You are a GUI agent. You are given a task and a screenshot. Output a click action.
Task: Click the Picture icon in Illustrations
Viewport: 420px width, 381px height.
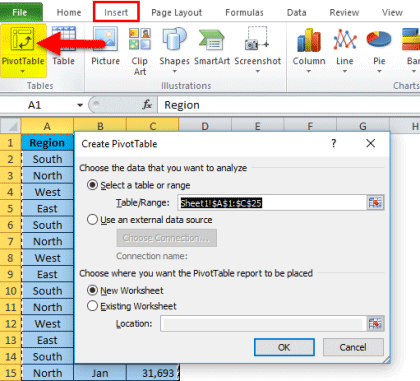point(105,39)
